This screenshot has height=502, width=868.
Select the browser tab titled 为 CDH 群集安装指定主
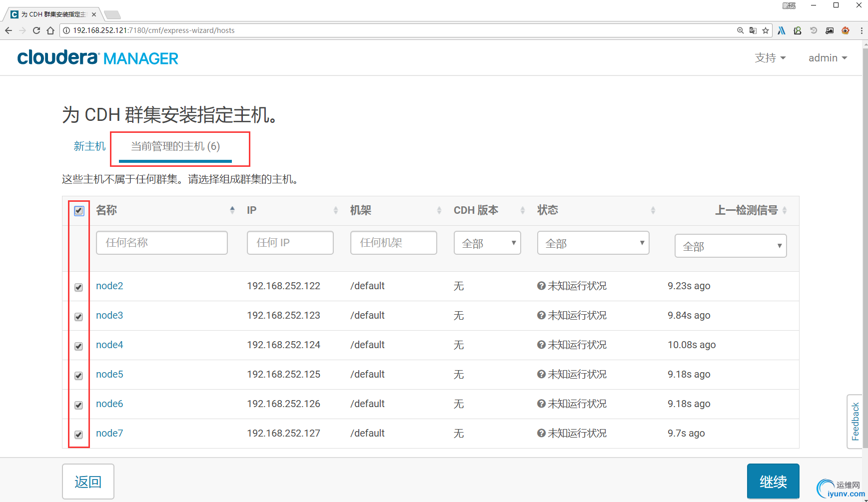tap(53, 14)
